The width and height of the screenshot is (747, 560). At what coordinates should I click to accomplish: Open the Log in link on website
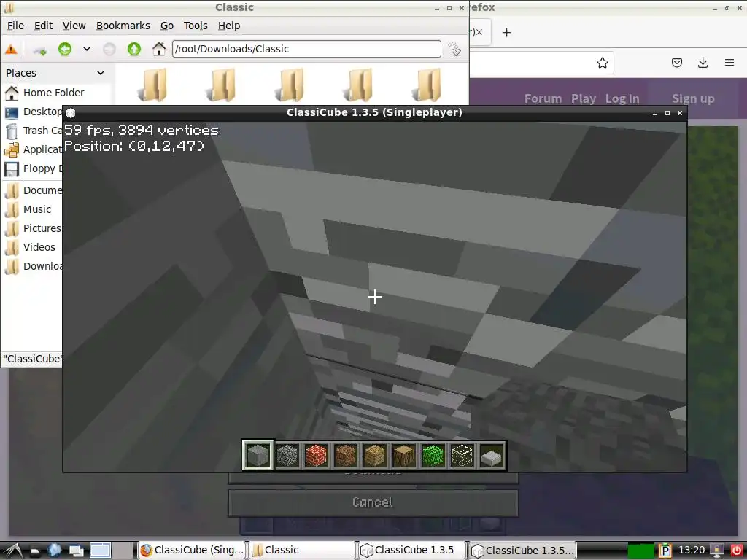[x=622, y=98]
